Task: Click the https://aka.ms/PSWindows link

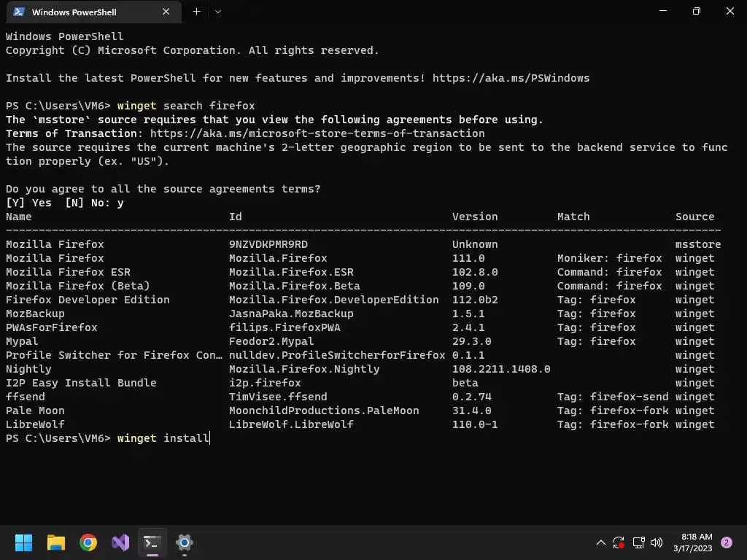Action: (x=511, y=78)
